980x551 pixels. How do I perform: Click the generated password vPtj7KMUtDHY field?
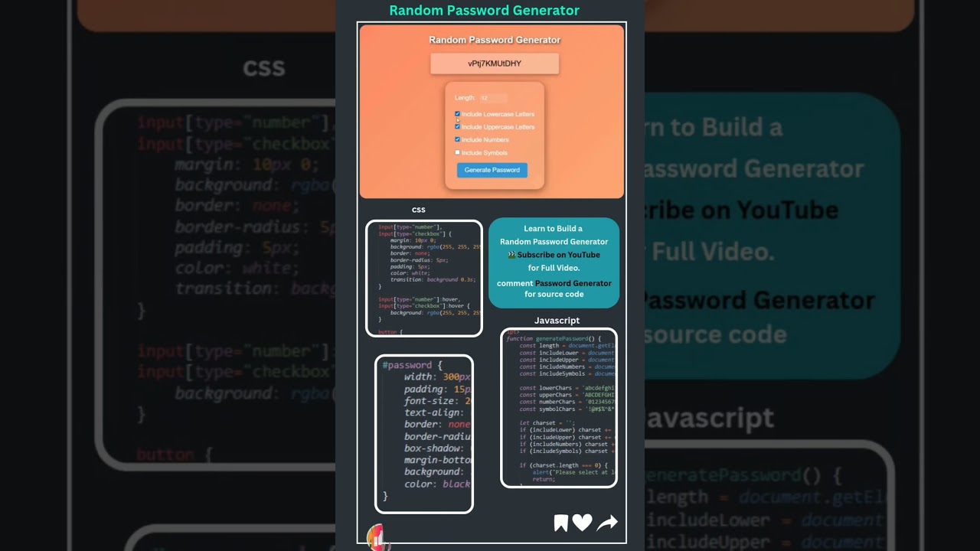coord(495,64)
